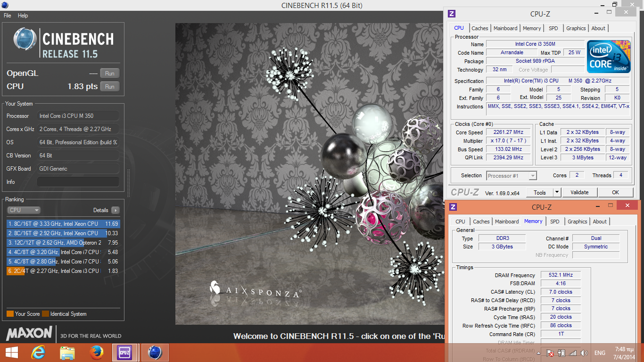Switch to CPU tab in lower CPU-Z

click(x=460, y=222)
